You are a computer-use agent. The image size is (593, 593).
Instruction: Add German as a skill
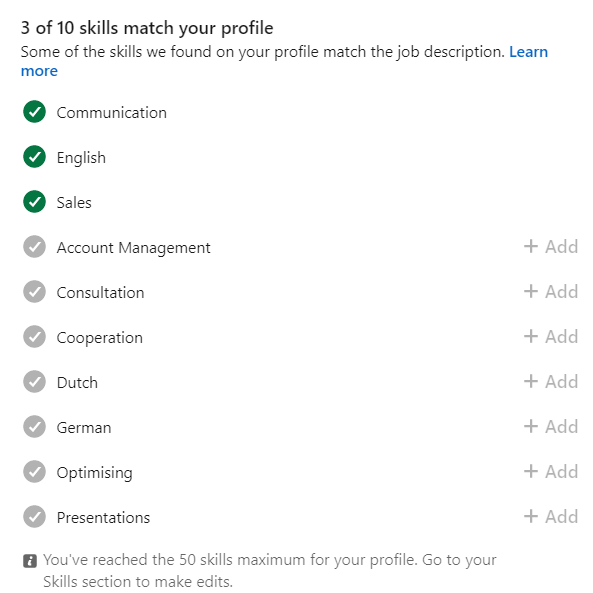(x=551, y=427)
